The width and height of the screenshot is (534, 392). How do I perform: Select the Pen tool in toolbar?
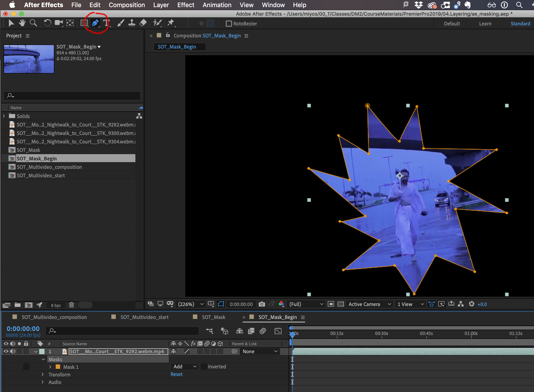(x=95, y=23)
